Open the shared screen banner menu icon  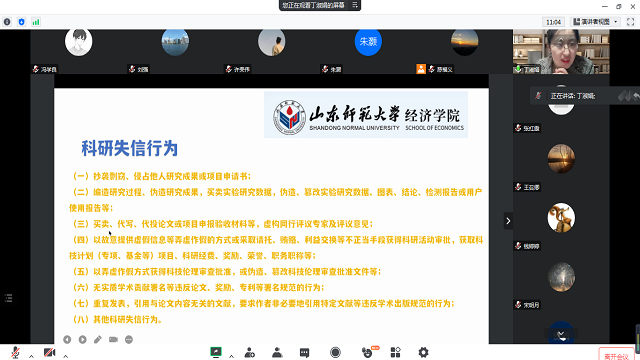coord(355,5)
